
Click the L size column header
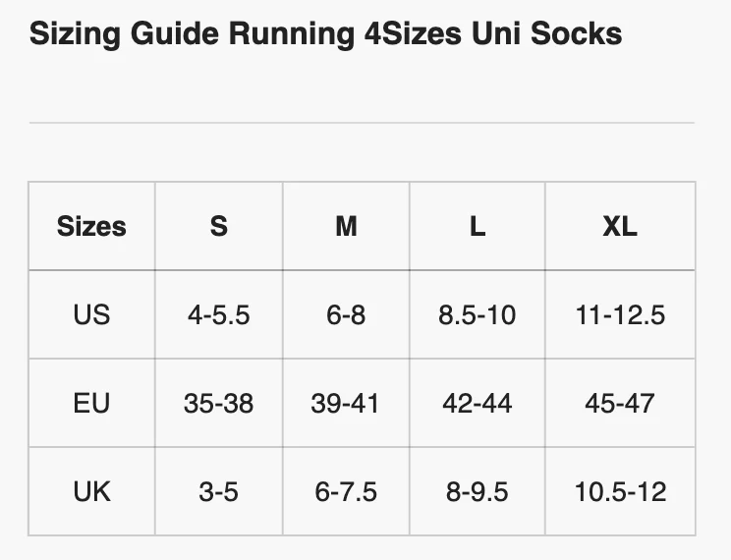coord(478,226)
